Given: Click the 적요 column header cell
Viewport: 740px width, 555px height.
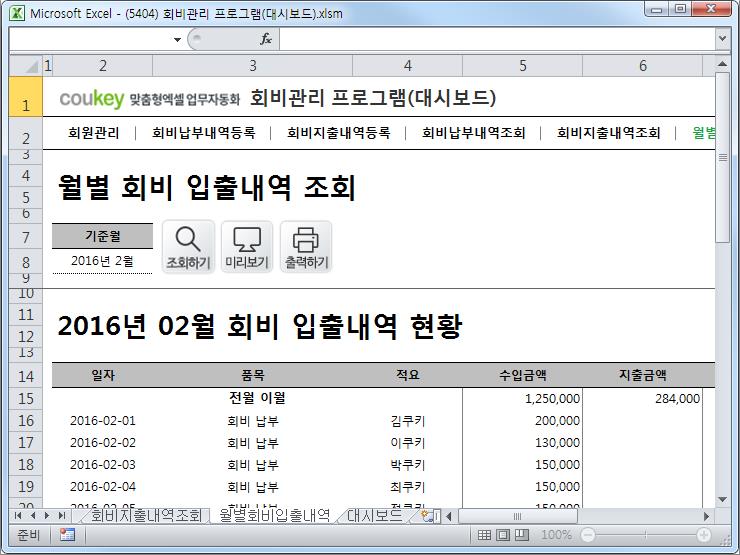Looking at the screenshot, I should (407, 375).
